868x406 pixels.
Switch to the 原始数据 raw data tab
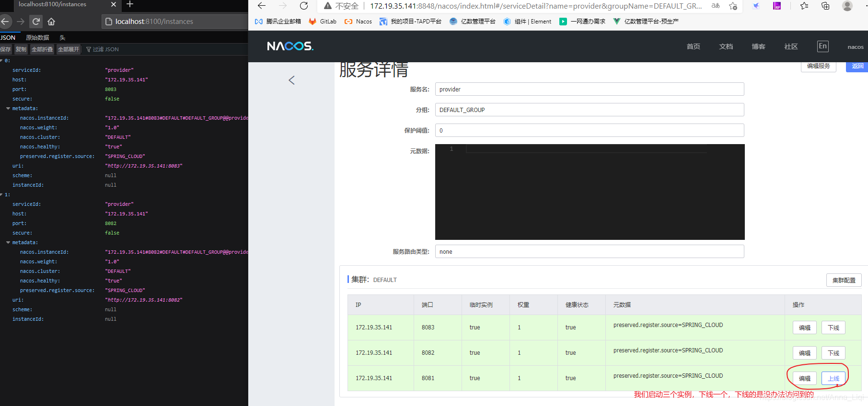pyautogui.click(x=37, y=37)
